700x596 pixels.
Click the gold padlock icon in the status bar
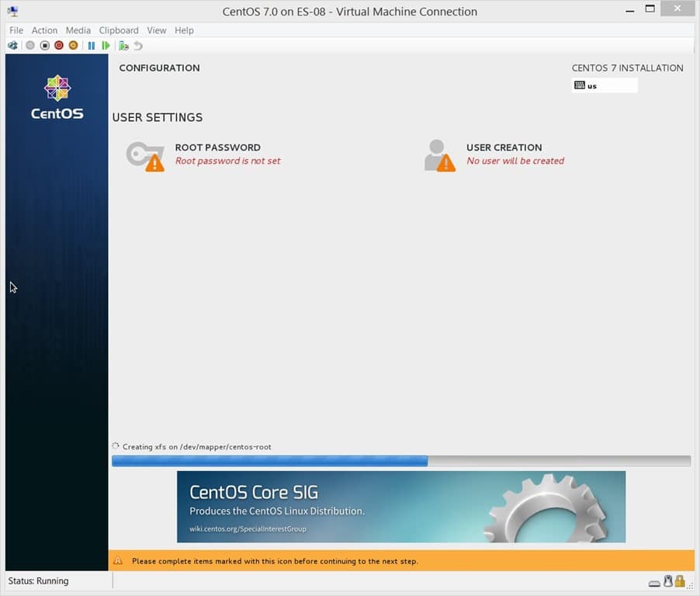pyautogui.click(x=679, y=582)
